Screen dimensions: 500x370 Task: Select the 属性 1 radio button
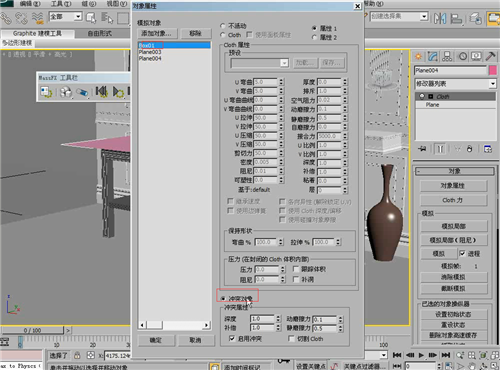pyautogui.click(x=314, y=28)
